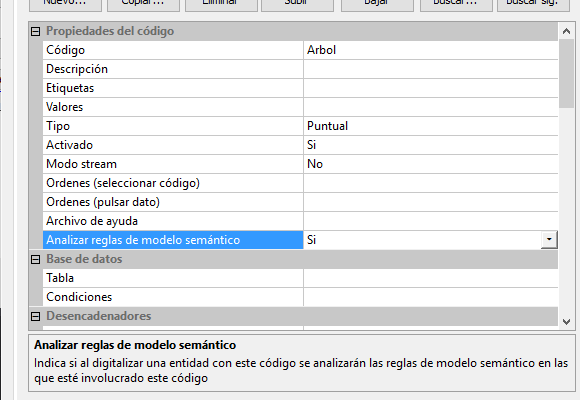Collapse the Base de datos section
The width and height of the screenshot is (580, 400).
pyautogui.click(x=36, y=259)
